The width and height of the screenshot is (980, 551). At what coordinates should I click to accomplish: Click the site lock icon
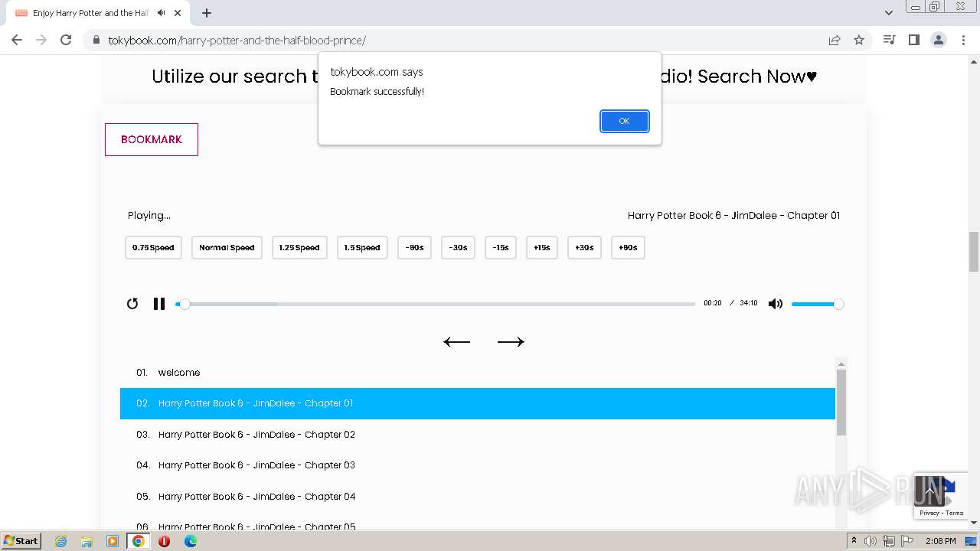coord(96,40)
